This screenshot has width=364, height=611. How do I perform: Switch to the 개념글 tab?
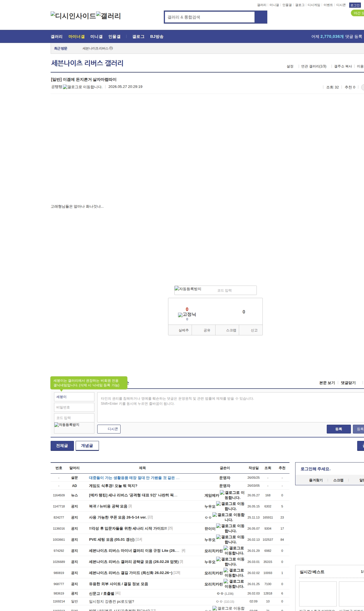click(87, 446)
